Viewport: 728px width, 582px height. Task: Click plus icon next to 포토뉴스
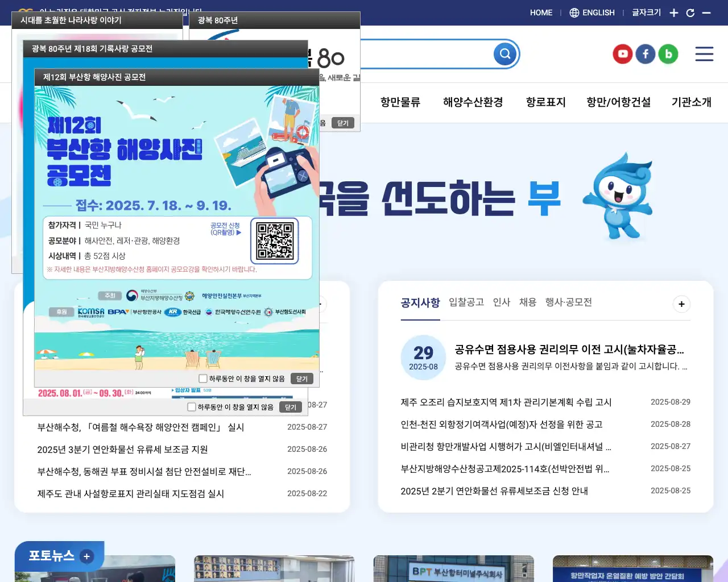(86, 556)
